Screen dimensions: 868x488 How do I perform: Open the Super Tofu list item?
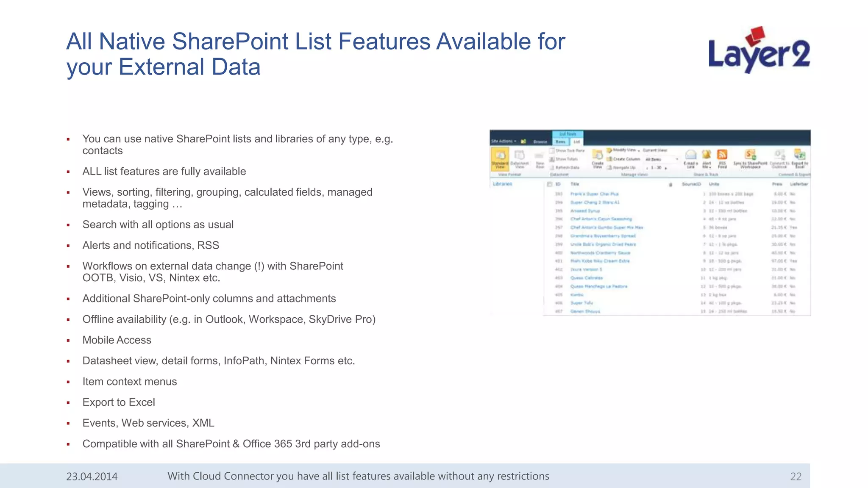(x=581, y=303)
